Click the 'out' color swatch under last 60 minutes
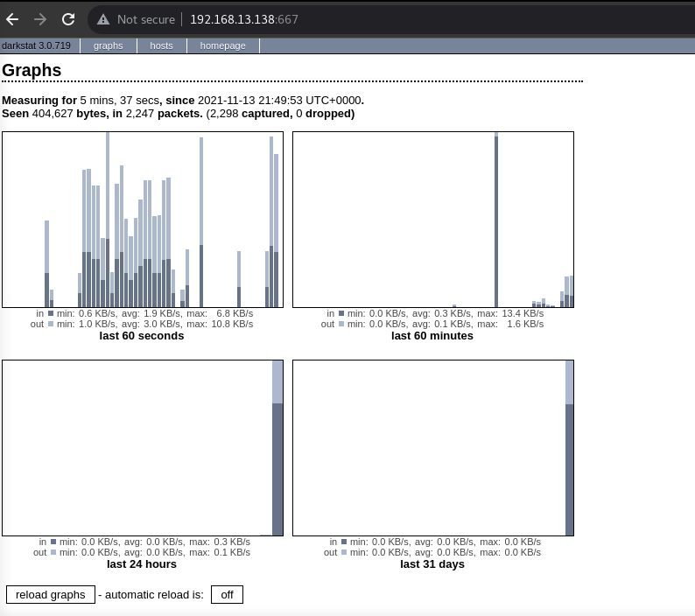This screenshot has width=695, height=616. coord(341,324)
